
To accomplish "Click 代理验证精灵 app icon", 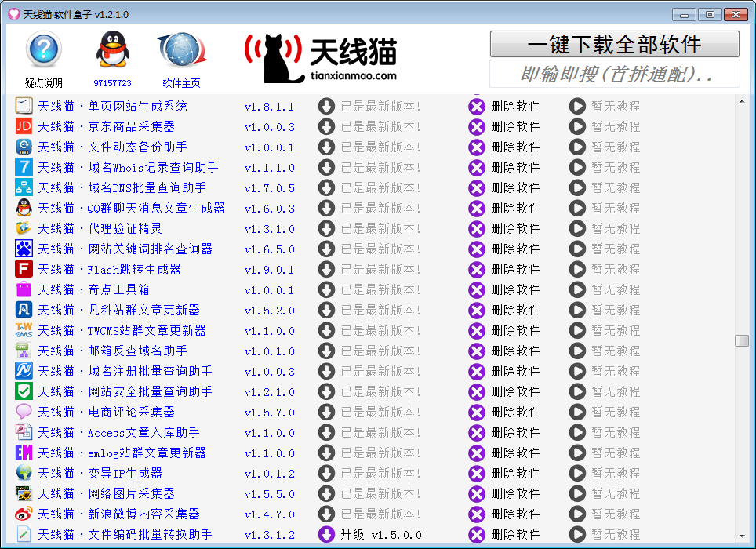I will 24,228.
